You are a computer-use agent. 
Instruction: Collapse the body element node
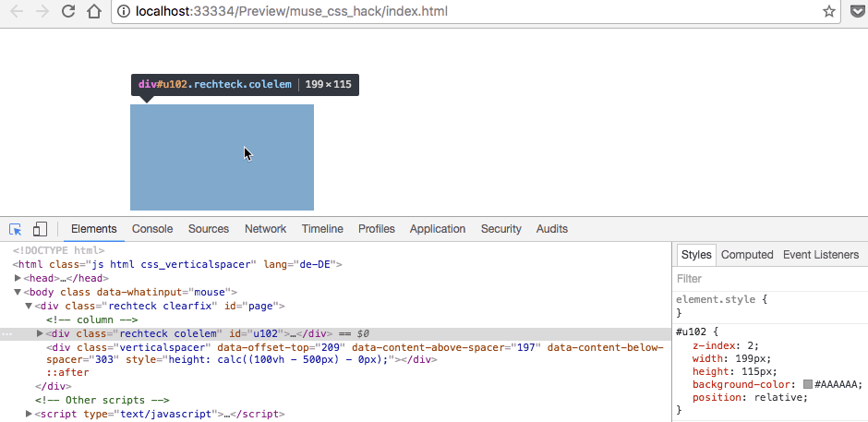pyautogui.click(x=18, y=292)
